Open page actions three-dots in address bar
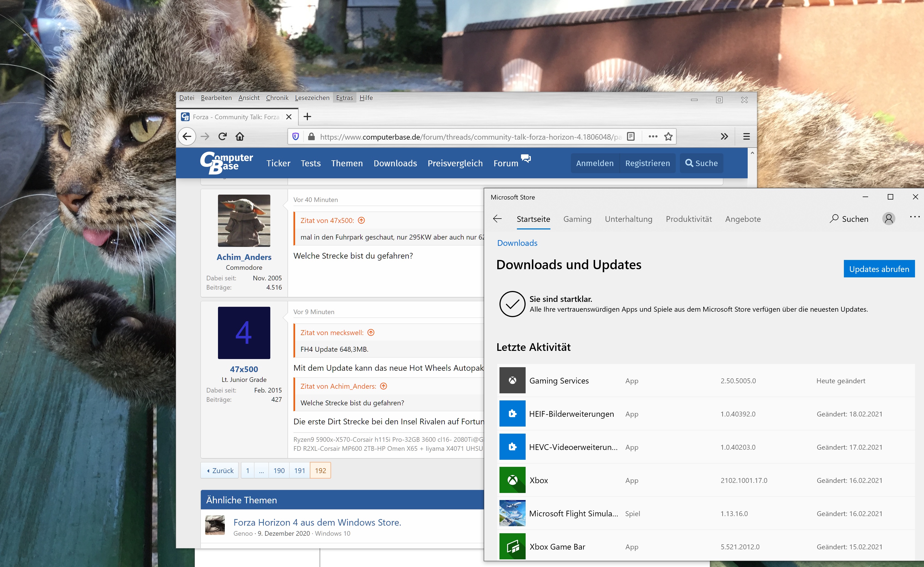This screenshot has height=567, width=924. (653, 136)
